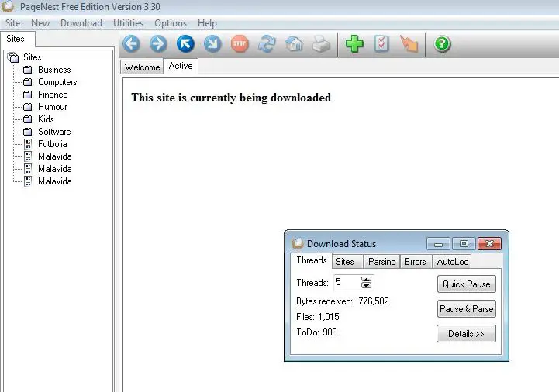Click the Business folder icon
Viewport: 559px width, 392px height.
(27, 70)
